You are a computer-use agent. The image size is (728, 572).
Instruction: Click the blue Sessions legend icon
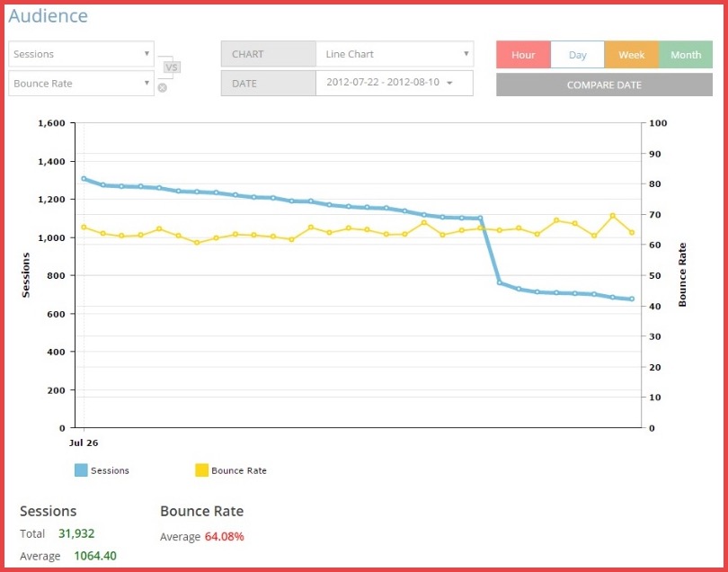click(x=81, y=470)
